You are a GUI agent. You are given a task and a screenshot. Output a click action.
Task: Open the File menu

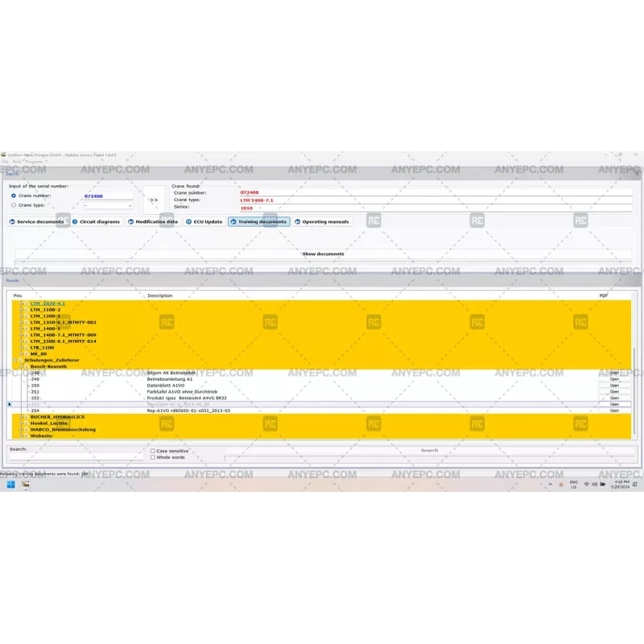(x=6, y=161)
